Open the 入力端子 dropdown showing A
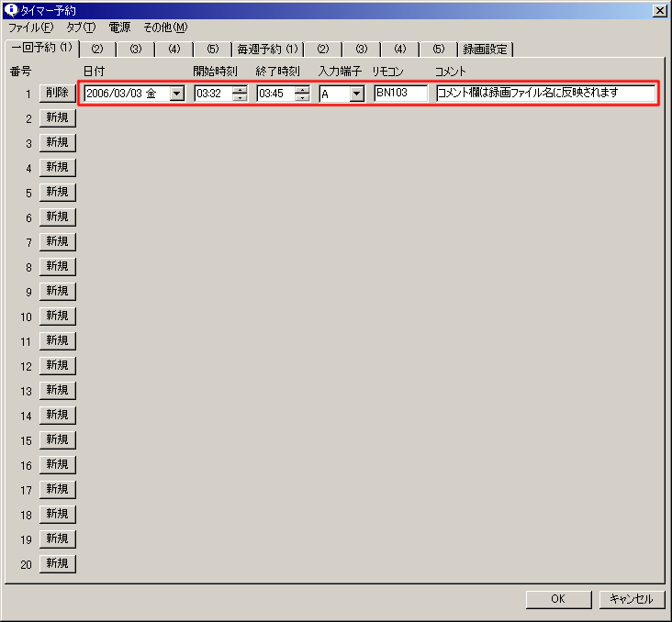The height and width of the screenshot is (622, 672). (356, 94)
